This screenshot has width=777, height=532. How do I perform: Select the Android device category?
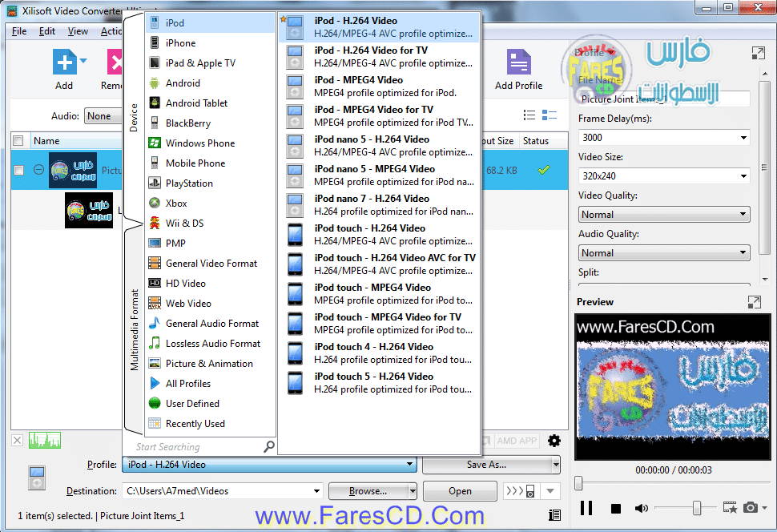tap(211, 83)
